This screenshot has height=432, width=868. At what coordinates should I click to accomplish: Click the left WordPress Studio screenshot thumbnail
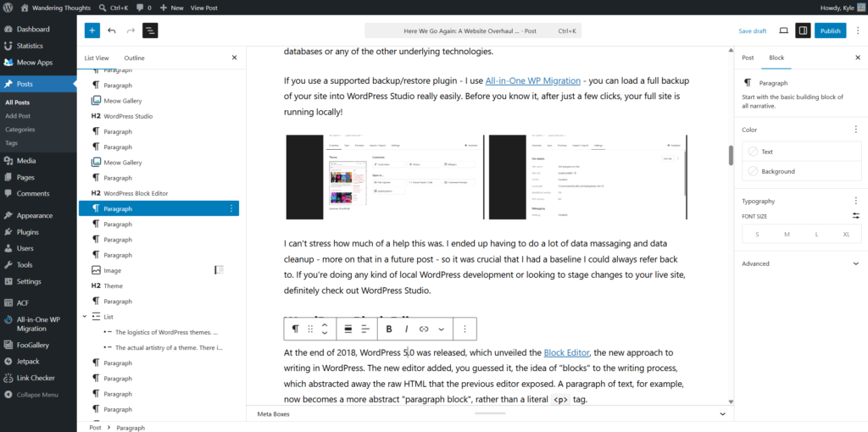384,177
